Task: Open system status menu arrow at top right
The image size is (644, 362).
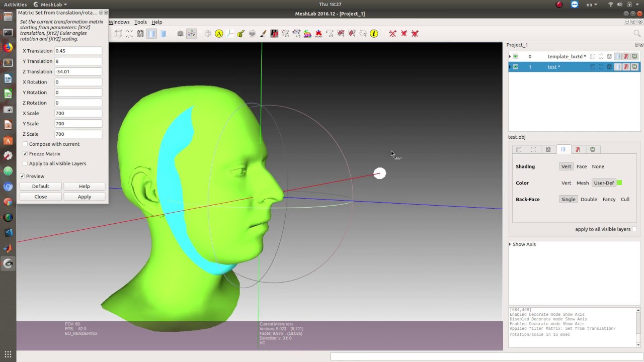Action: (637, 5)
